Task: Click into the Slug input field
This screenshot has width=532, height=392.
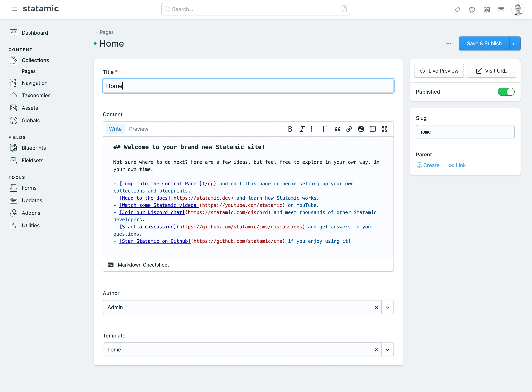Action: [x=465, y=132]
